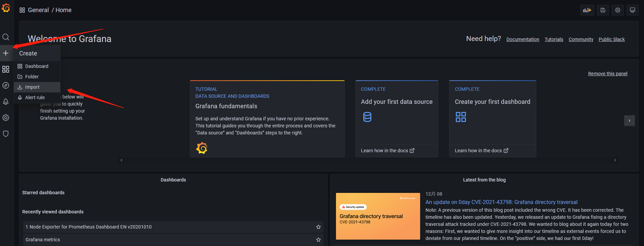The height and width of the screenshot is (246, 644).
Task: Click the Grafana logo in fundamentals card
Action: click(x=202, y=148)
